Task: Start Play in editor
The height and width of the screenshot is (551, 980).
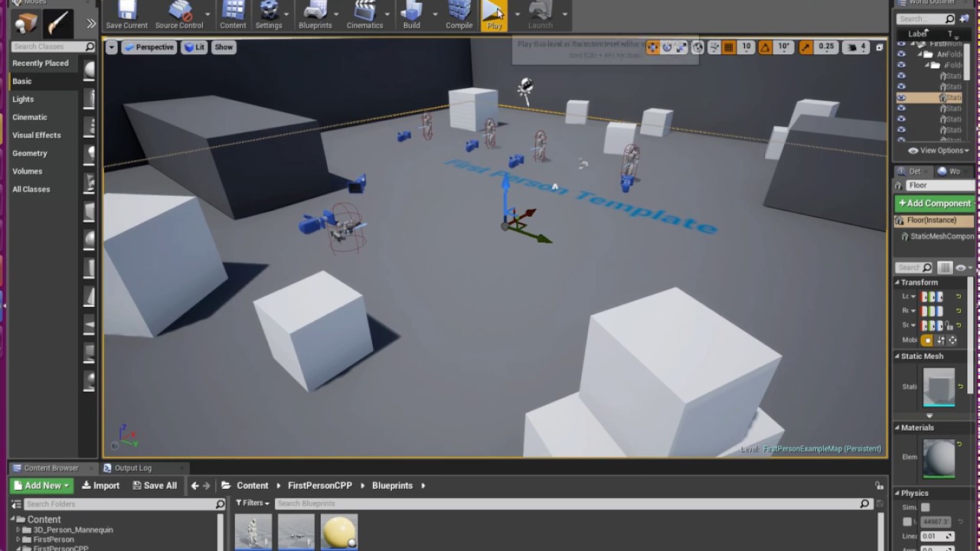Action: [495, 15]
